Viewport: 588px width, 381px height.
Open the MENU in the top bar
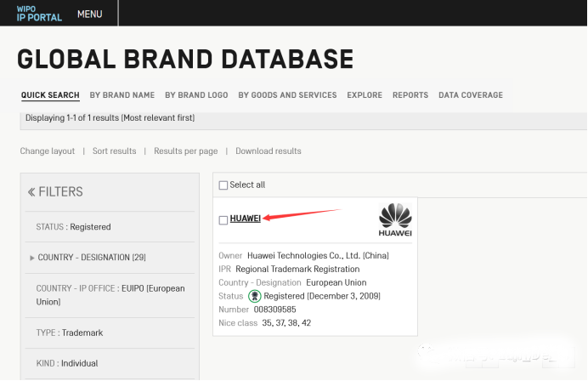point(89,14)
